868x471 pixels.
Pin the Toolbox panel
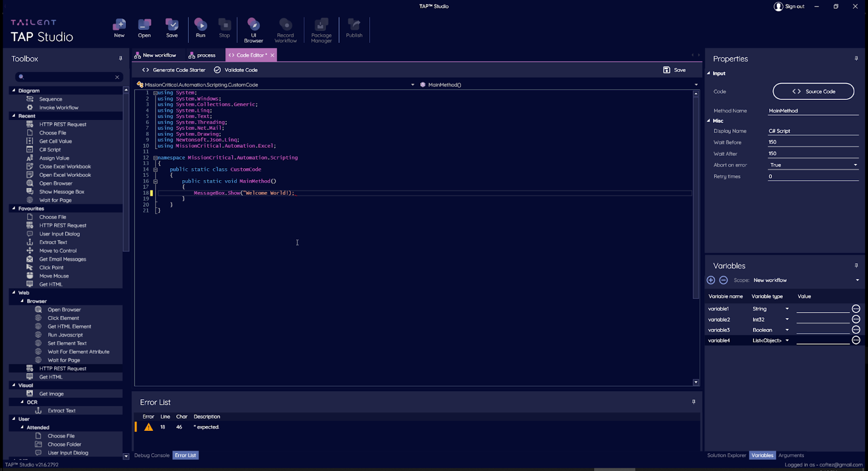tap(120, 59)
